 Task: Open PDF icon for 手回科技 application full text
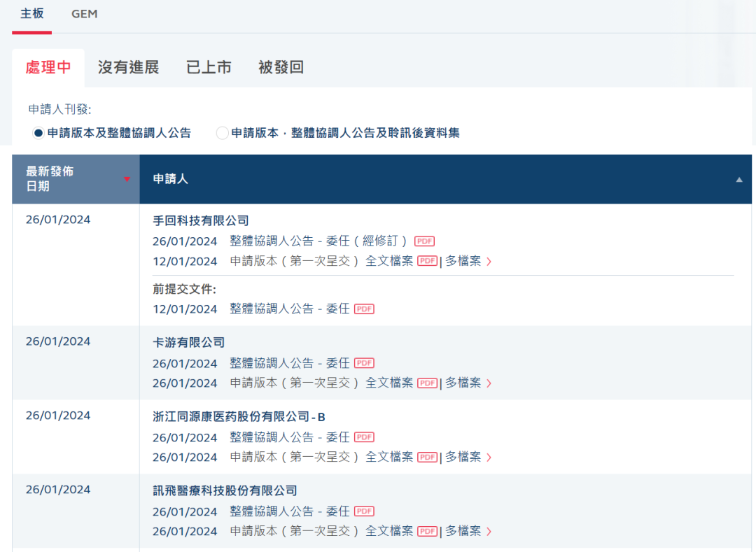[x=427, y=262]
